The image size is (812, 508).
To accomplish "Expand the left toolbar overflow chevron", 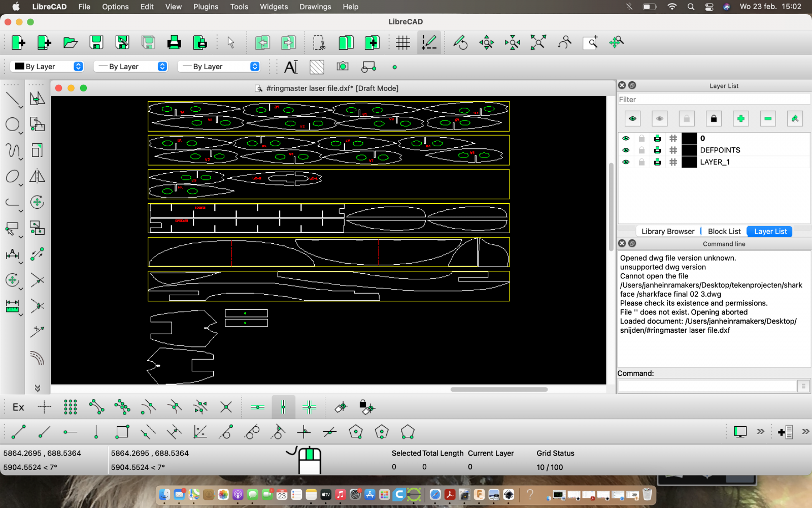I will 37,388.
